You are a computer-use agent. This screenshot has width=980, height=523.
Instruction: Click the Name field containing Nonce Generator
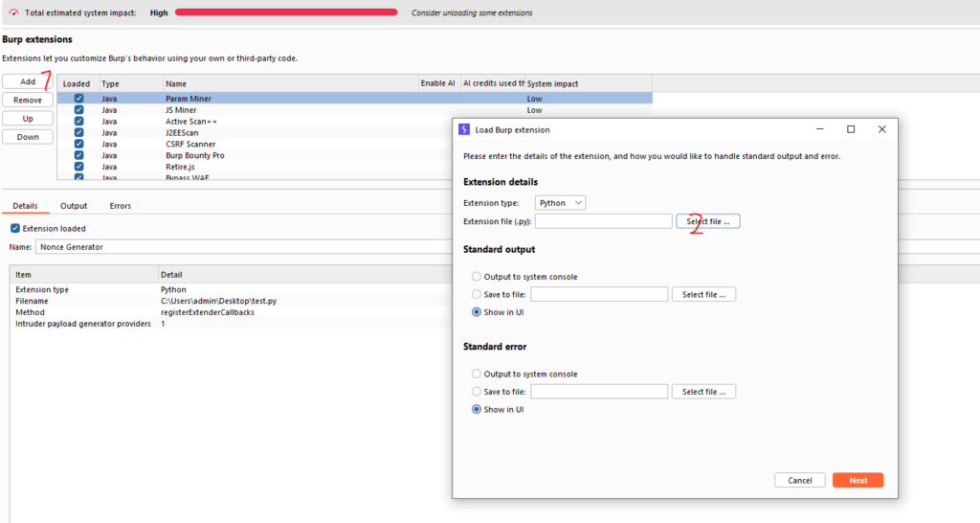(x=244, y=247)
